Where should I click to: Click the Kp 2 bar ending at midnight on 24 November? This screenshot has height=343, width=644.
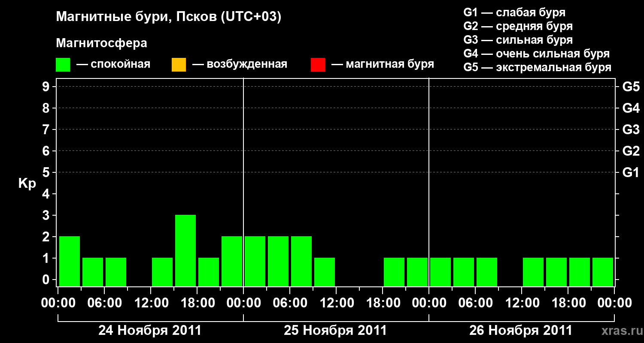coord(232,261)
